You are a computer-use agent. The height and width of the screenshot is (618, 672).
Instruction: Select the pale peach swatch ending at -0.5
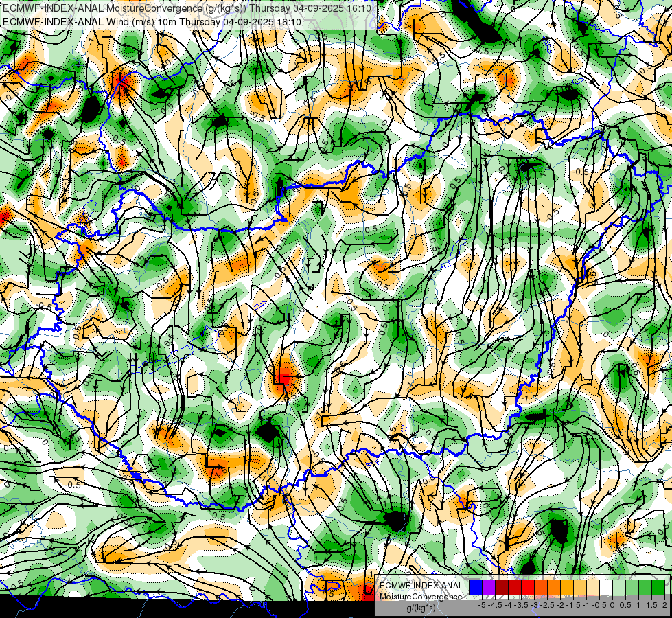(x=593, y=587)
